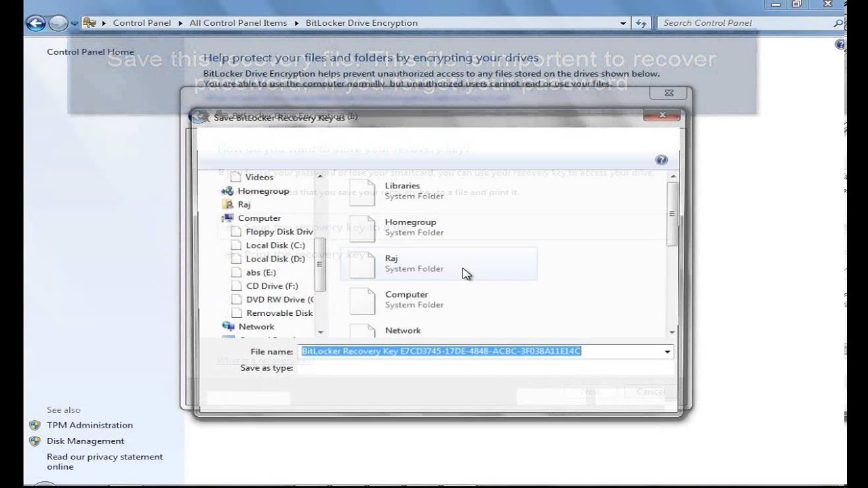Select the BitLocker Drive Encryption breadcrumb

363,23
